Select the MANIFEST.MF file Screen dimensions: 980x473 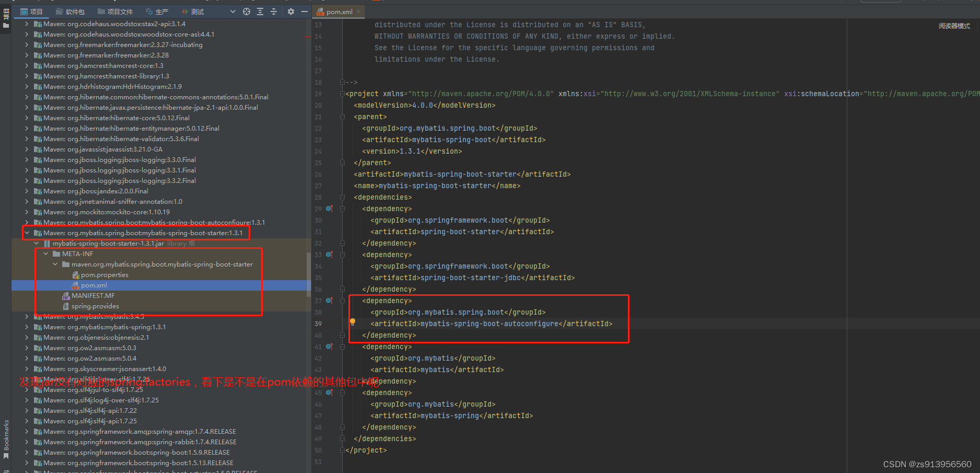point(93,296)
